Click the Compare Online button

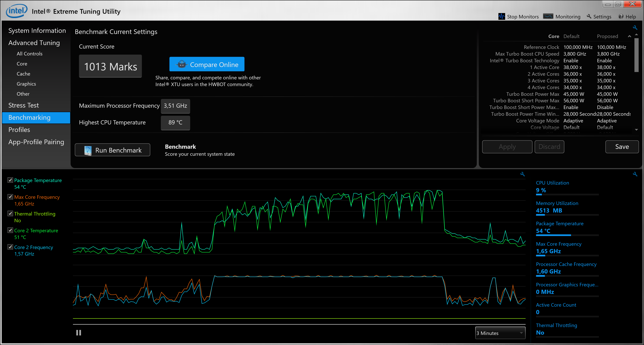207,64
